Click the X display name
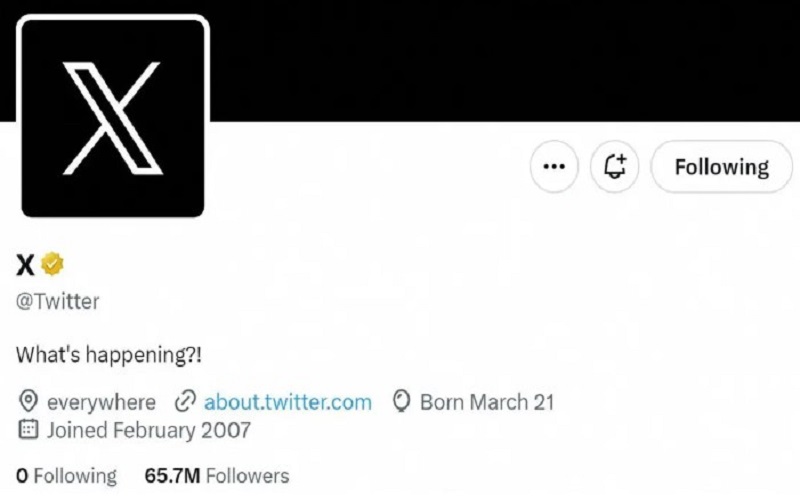The width and height of the screenshot is (800, 500). click(25, 265)
